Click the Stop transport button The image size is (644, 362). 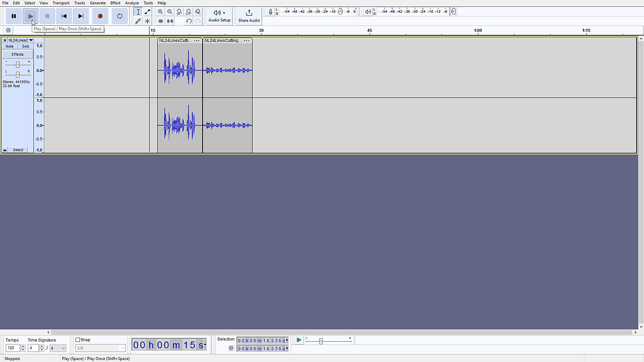(x=47, y=16)
